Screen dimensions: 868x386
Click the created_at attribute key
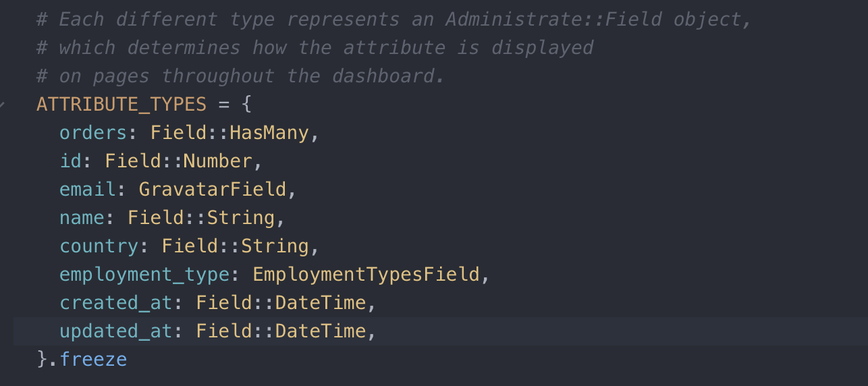click(116, 303)
